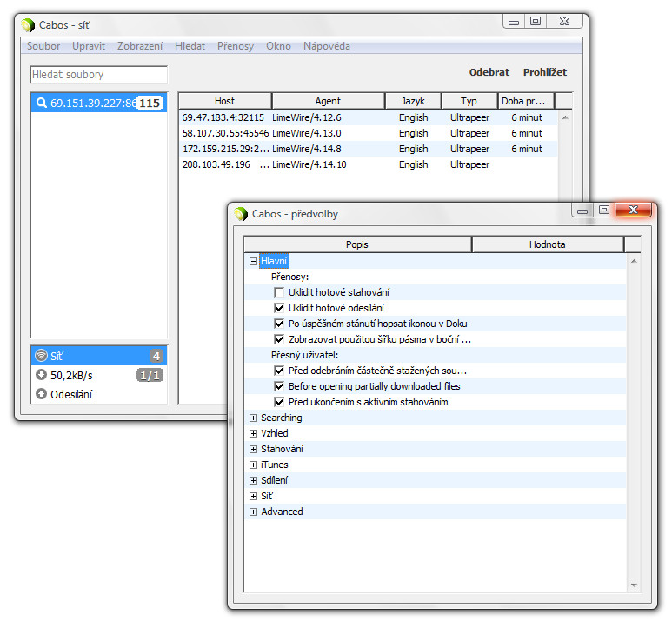Viewport: 672px width, 622px height.
Task: Collapse the Hlavní section
Action: click(x=253, y=261)
